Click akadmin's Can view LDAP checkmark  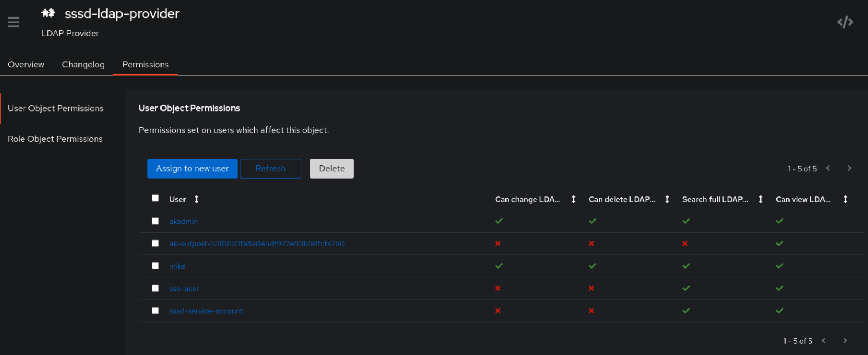click(x=780, y=221)
